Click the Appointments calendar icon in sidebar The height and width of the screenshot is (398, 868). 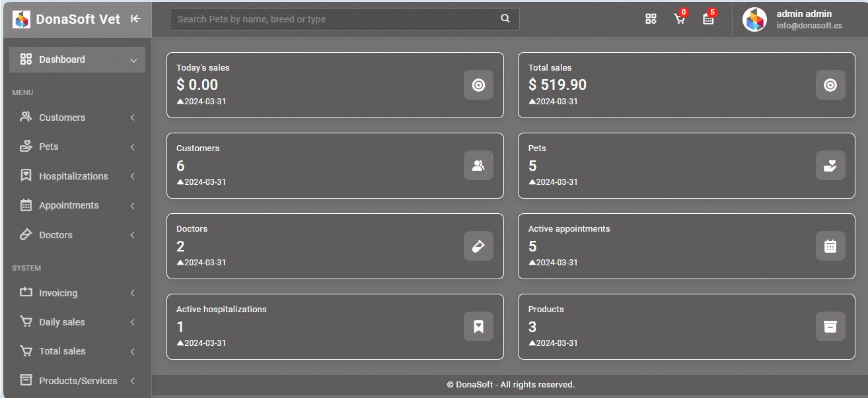pos(26,205)
